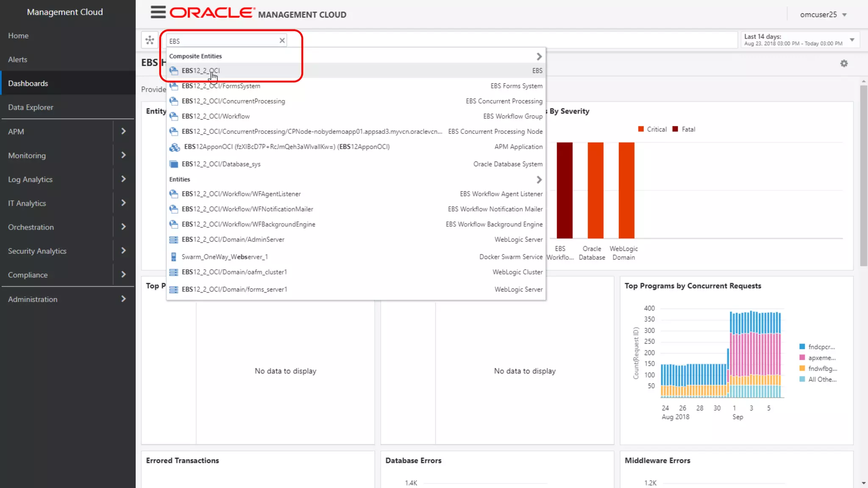
Task: Expand Entities section chevron
Action: point(539,180)
